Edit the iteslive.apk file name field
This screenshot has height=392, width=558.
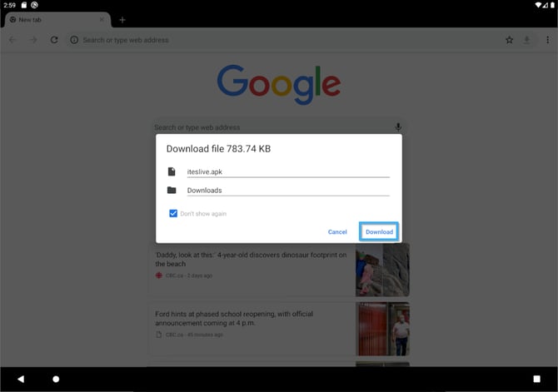[288, 171]
